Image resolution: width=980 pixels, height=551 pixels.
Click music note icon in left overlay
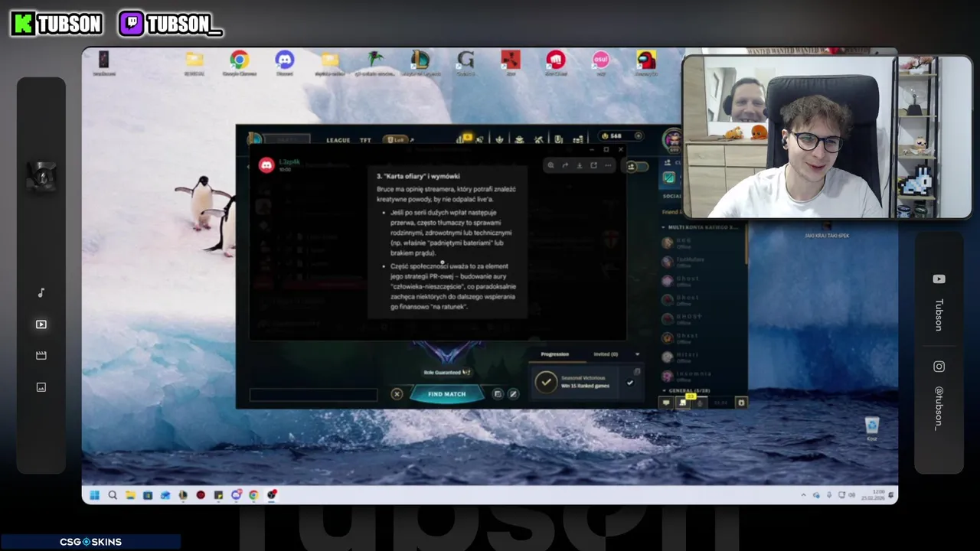coord(41,293)
